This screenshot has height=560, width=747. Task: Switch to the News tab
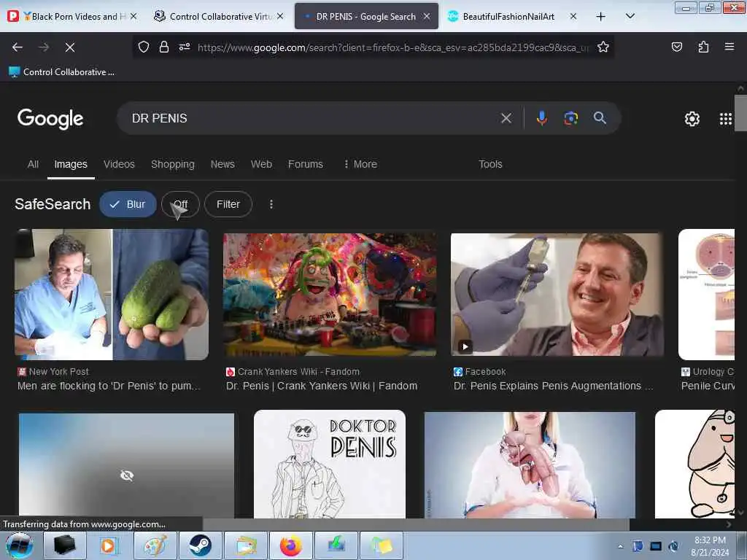[x=222, y=164]
